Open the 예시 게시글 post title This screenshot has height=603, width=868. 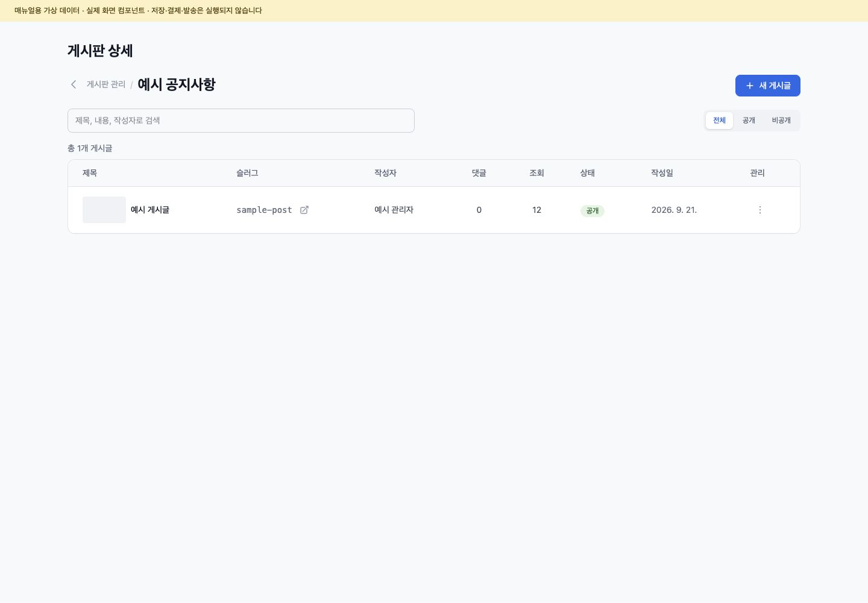point(150,210)
